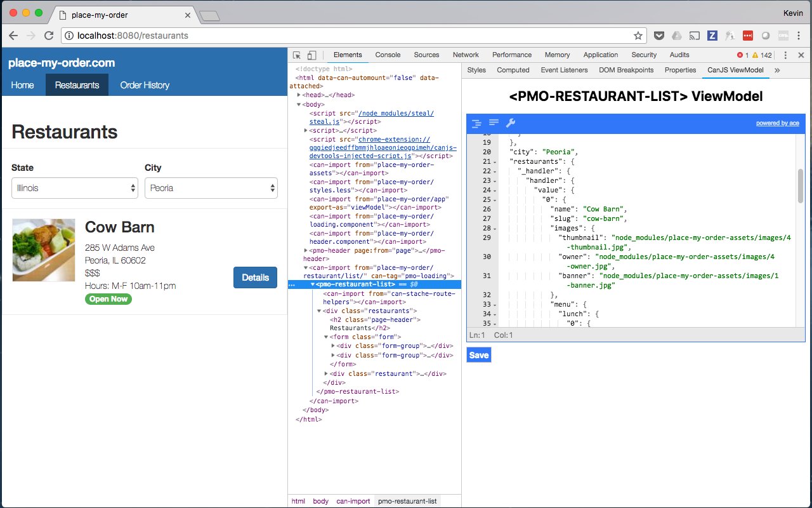Open the Application tab

[x=601, y=55]
